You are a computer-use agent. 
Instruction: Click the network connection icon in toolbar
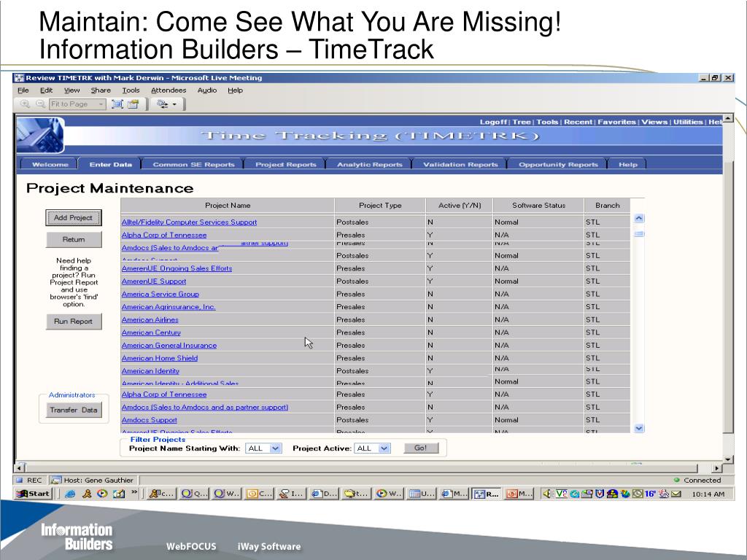tap(163, 104)
